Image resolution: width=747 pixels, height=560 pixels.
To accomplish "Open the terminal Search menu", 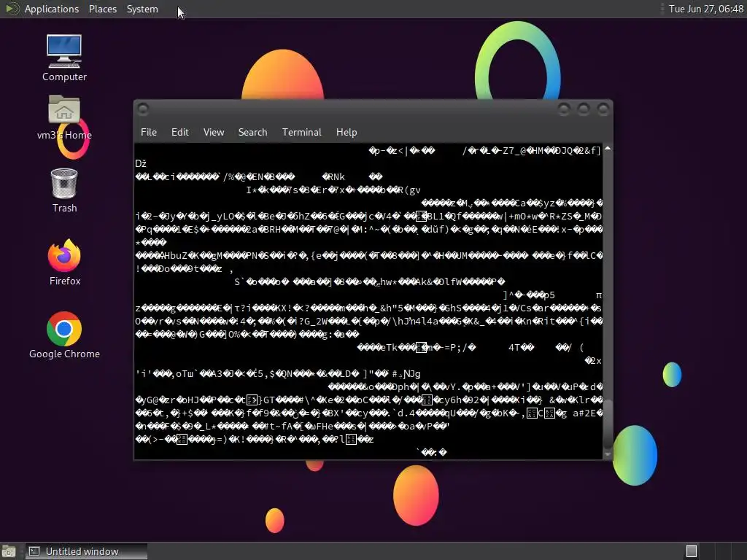I will (x=252, y=133).
